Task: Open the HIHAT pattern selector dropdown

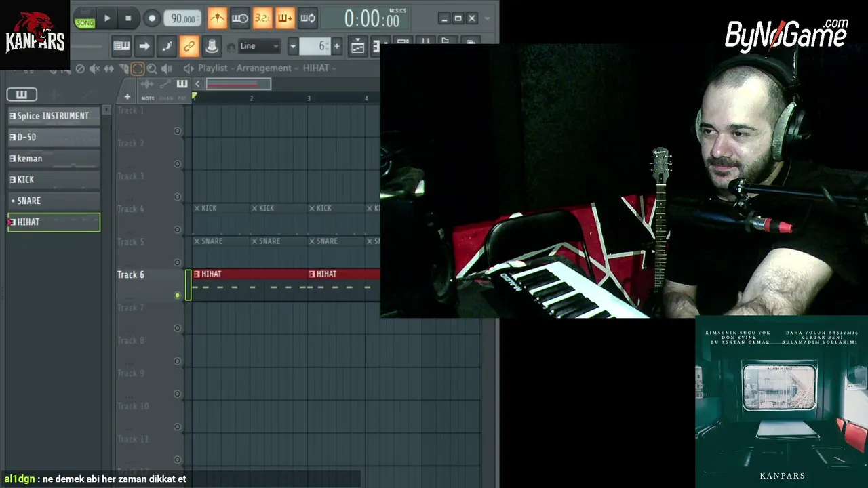Action: [319, 68]
